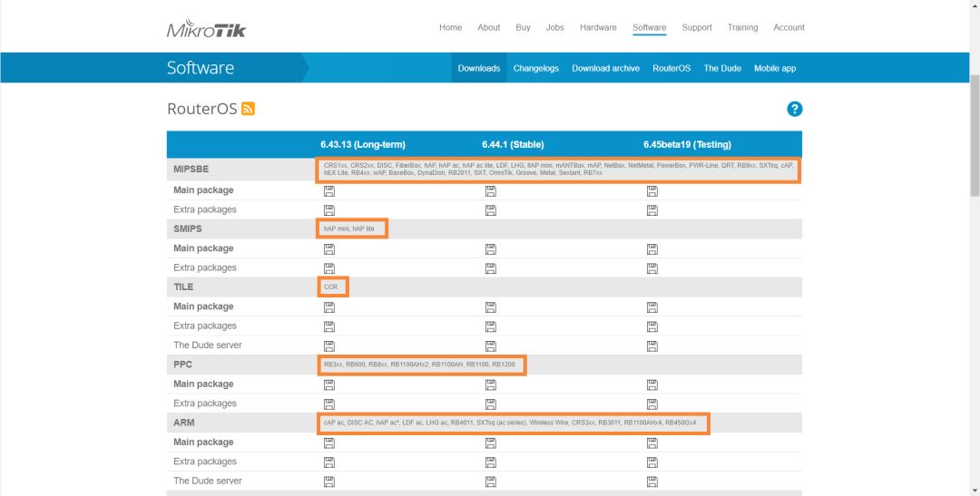
Task: Download PPC Main package Stable floppy icon
Action: pyautogui.click(x=490, y=384)
